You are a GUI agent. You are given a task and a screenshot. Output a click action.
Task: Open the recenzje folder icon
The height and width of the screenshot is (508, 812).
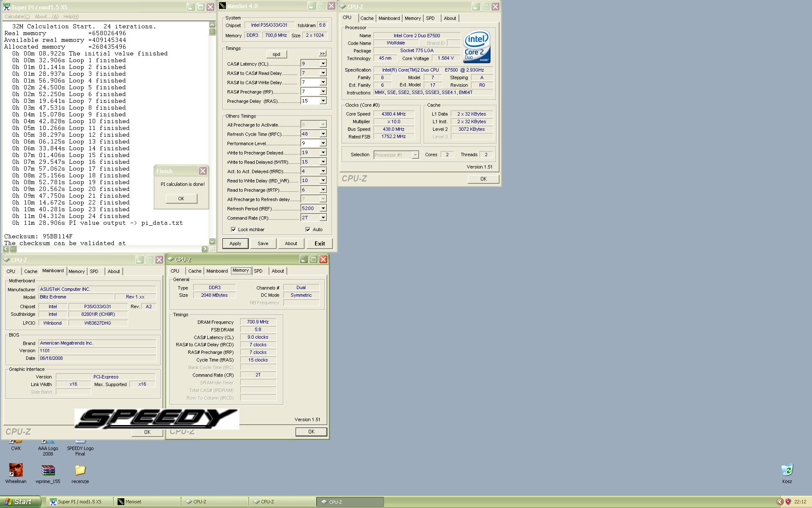pos(80,473)
